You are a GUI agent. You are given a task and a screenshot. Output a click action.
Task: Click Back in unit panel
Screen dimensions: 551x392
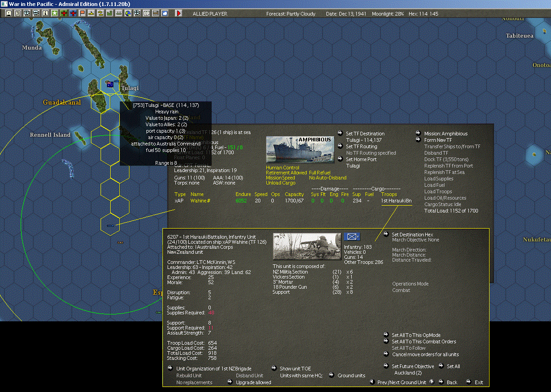(452, 382)
